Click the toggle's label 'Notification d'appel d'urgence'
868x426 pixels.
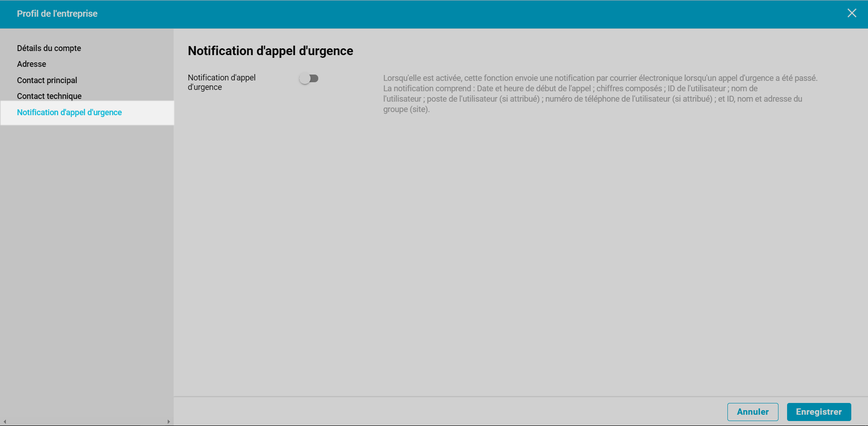(x=222, y=82)
